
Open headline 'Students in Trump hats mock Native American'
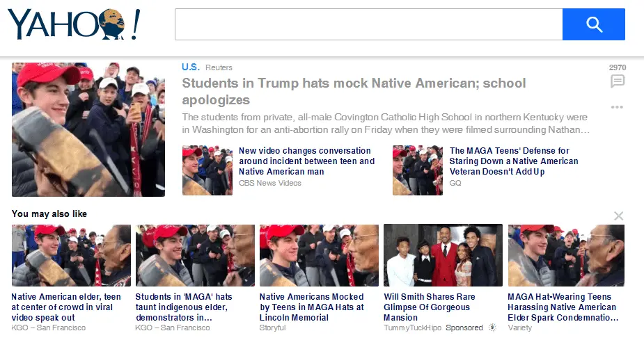pos(354,92)
